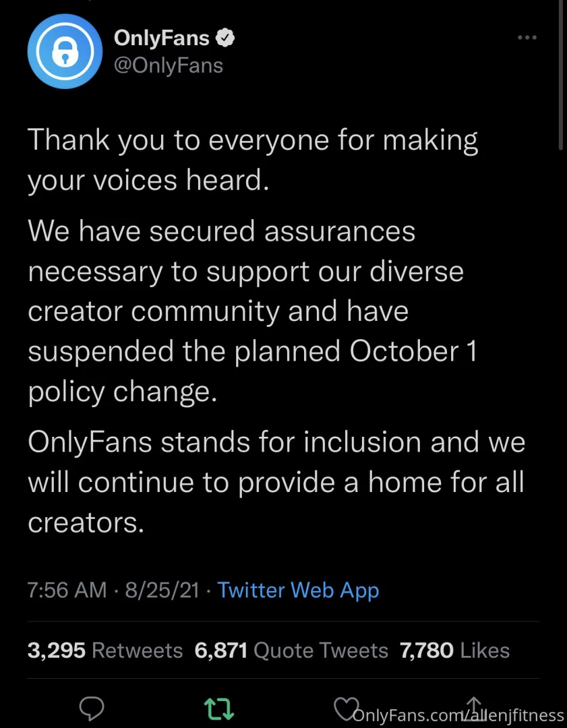Click the tweet timestamp 7:56 AM
The height and width of the screenshot is (728, 567).
pyautogui.click(x=67, y=590)
